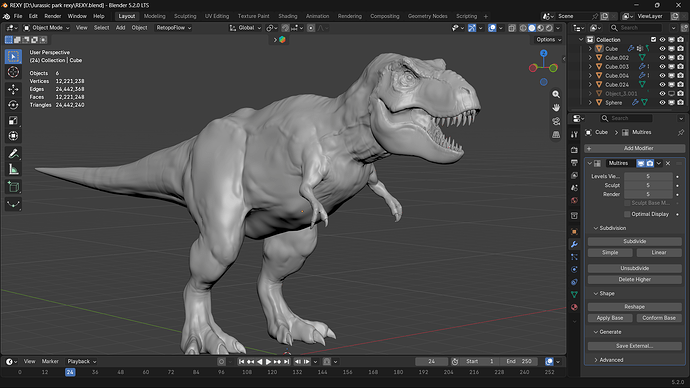Toggle visibility eye of Cube.003
The height and width of the screenshot is (388, 690).
(x=662, y=66)
